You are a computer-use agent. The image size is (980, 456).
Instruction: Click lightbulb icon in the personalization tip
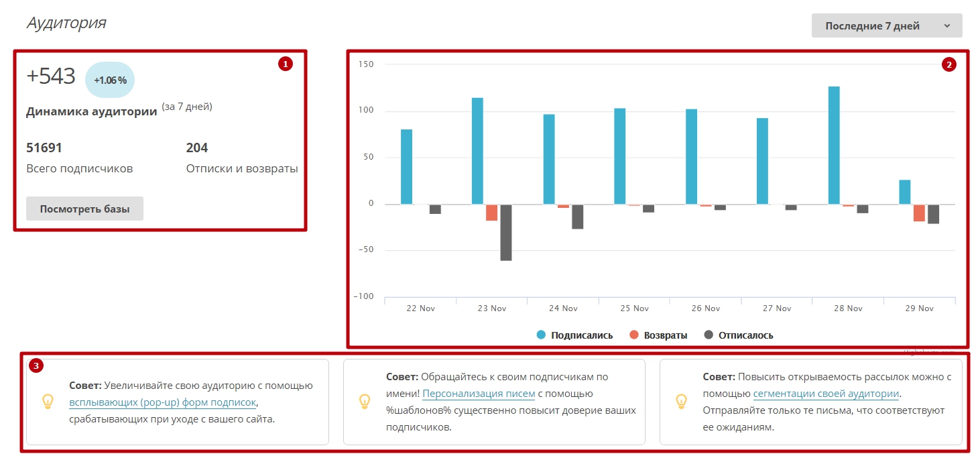[365, 401]
